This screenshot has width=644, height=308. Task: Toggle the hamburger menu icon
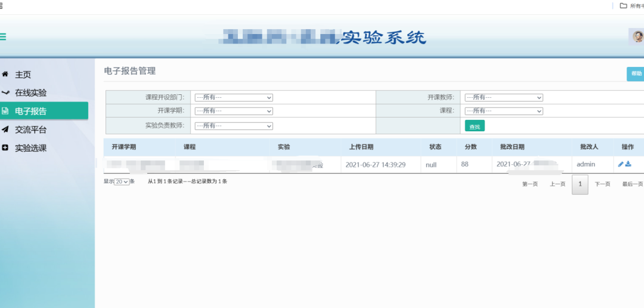[x=3, y=36]
